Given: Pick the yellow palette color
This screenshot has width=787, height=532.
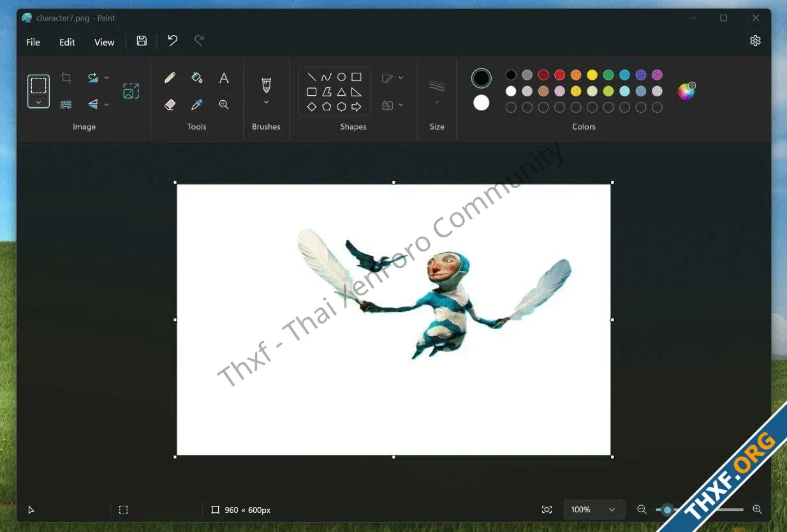Looking at the screenshot, I should click(592, 75).
